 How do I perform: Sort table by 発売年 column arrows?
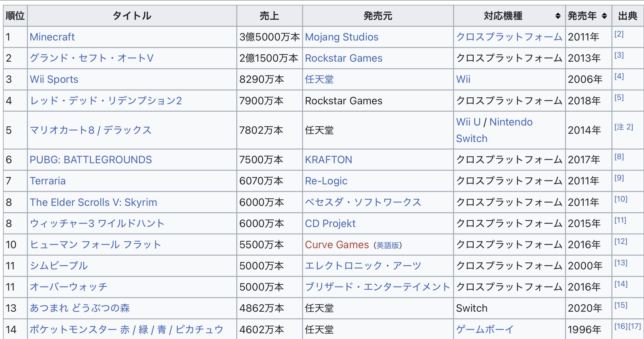[x=604, y=16]
